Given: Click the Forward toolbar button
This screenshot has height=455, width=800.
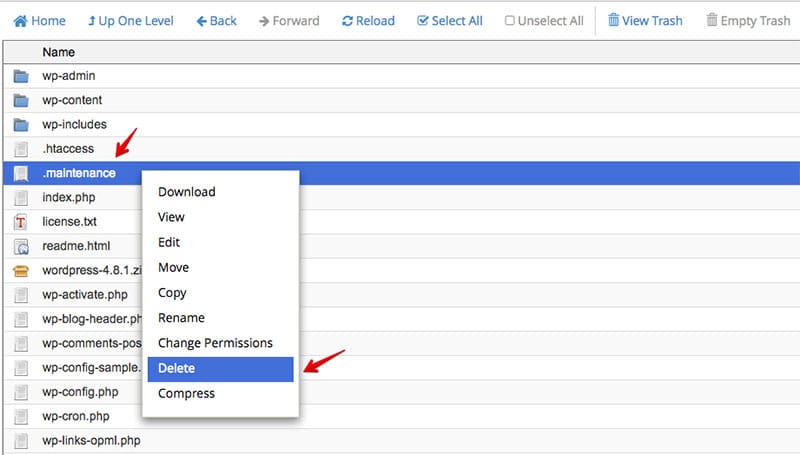Looking at the screenshot, I should tap(289, 21).
